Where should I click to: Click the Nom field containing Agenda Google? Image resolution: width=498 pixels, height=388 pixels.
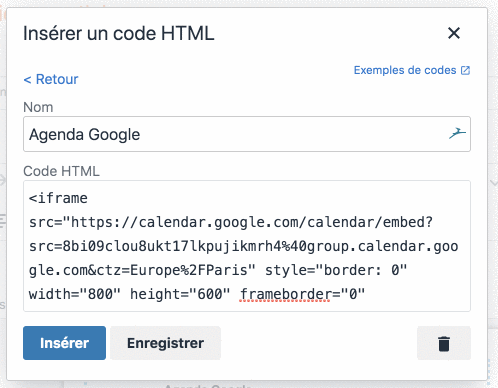click(x=247, y=134)
